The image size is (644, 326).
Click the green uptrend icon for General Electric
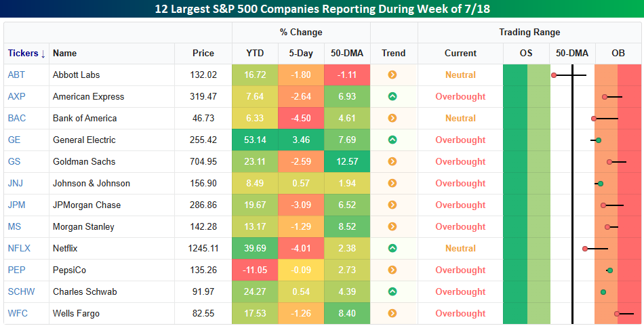coord(393,140)
